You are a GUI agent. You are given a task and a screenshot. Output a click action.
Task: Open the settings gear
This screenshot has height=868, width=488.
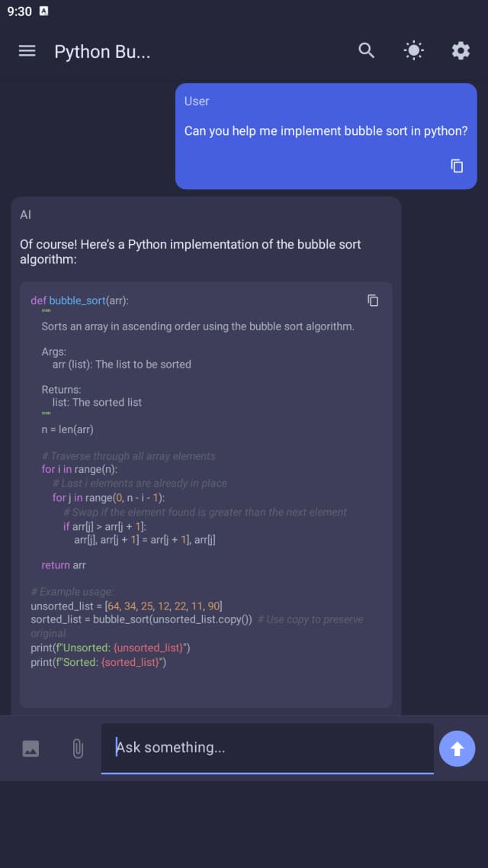pyautogui.click(x=461, y=50)
